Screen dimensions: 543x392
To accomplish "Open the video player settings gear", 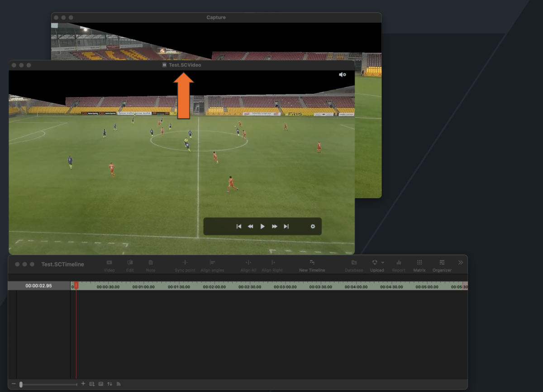I will pos(313,226).
